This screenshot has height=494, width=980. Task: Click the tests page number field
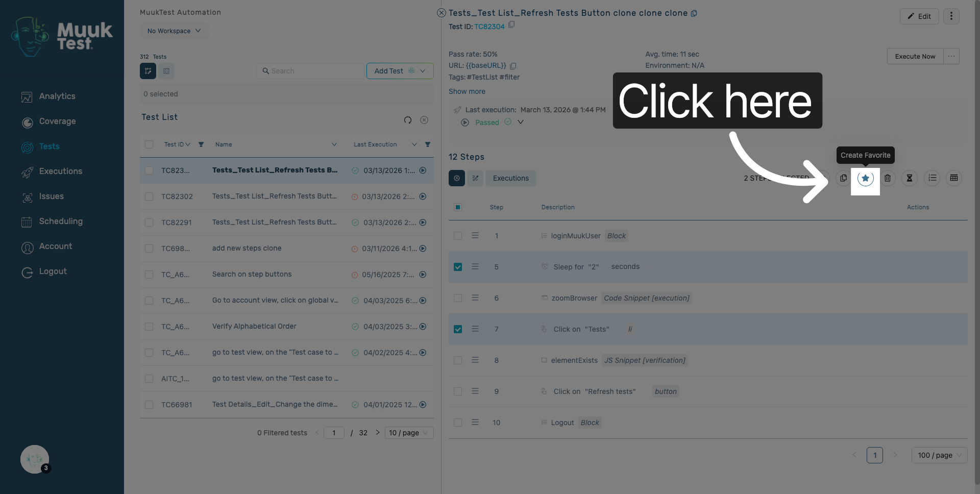[334, 433]
